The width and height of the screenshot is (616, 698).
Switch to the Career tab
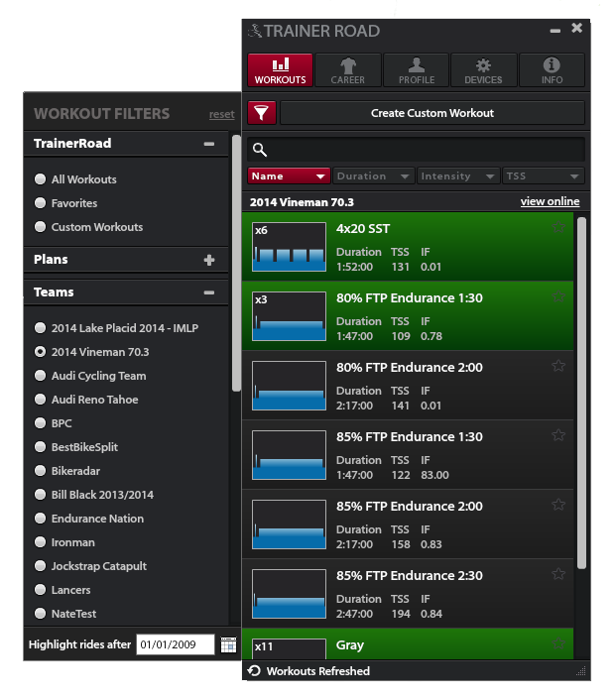[x=348, y=69]
